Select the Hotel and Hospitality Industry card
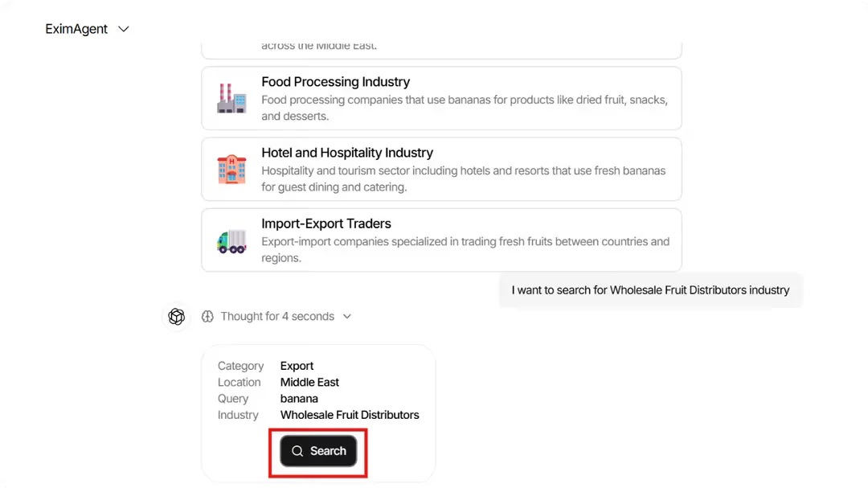The image size is (868, 488). coord(441,169)
